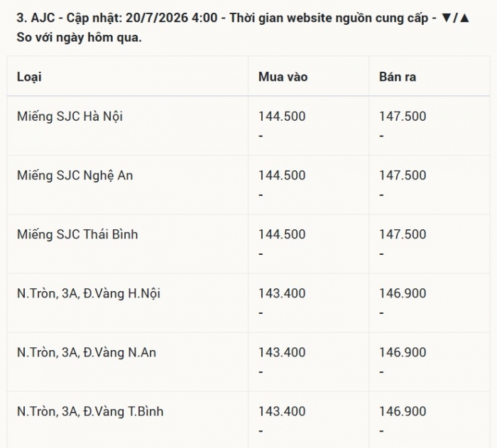Click the "Miếng SJC Thái Bình" row label
The height and width of the screenshot is (448, 497).
click(x=77, y=234)
